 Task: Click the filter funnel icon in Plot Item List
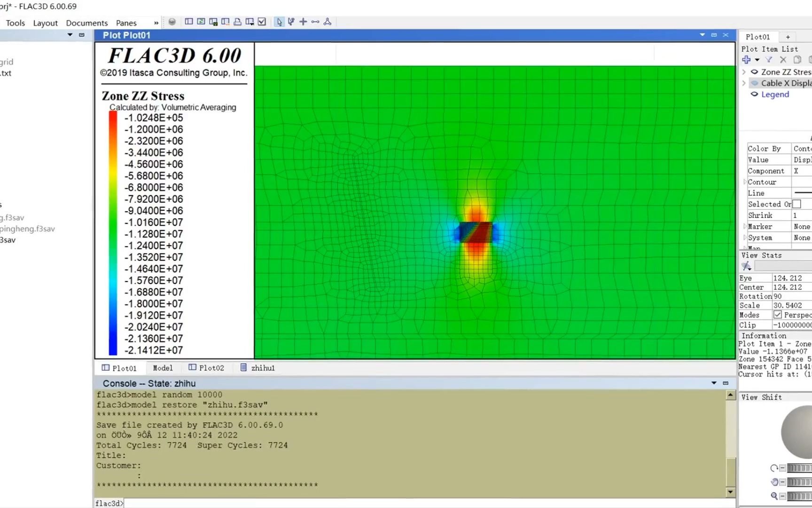point(769,60)
